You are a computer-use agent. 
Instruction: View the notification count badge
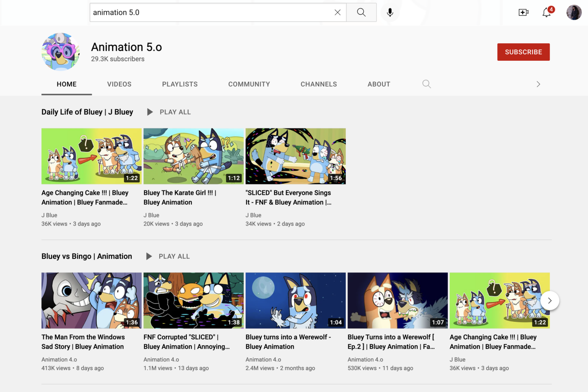551,9
